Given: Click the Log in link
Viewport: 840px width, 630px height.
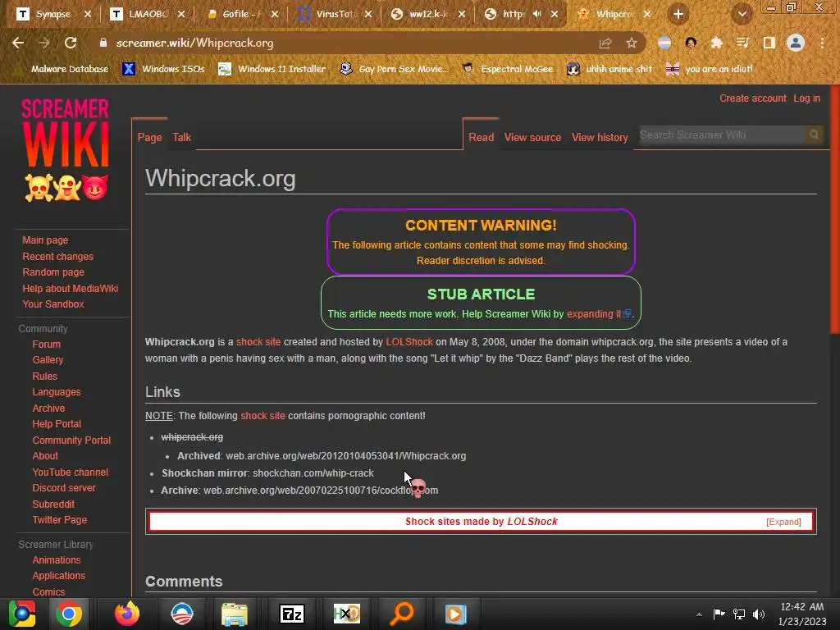Looking at the screenshot, I should point(807,98).
